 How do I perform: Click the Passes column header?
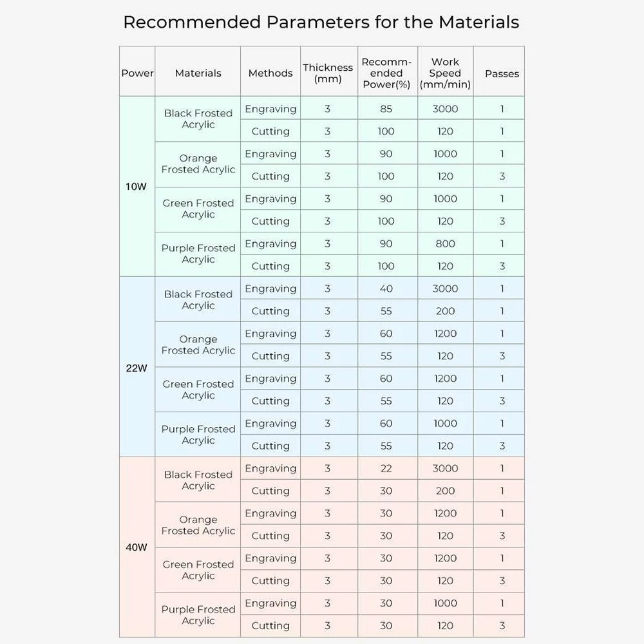coord(502,73)
